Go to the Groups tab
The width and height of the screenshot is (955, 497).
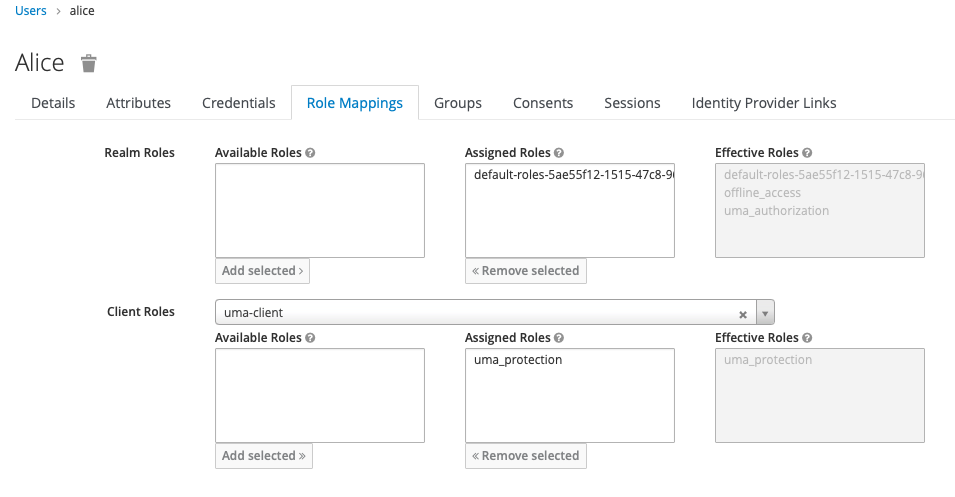point(457,103)
